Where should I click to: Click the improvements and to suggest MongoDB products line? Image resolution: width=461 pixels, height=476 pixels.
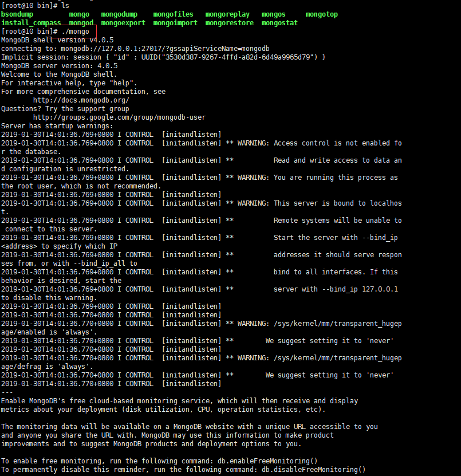click(x=151, y=444)
